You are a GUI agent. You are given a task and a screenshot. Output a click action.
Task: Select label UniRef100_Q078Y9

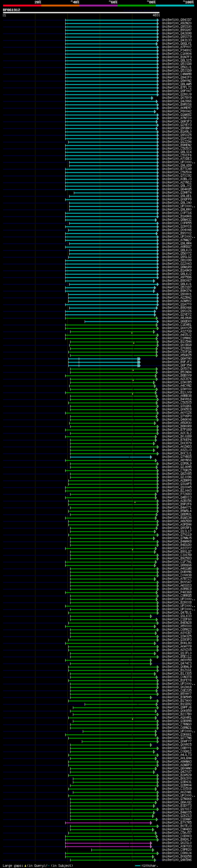pyautogui.click(x=177, y=98)
